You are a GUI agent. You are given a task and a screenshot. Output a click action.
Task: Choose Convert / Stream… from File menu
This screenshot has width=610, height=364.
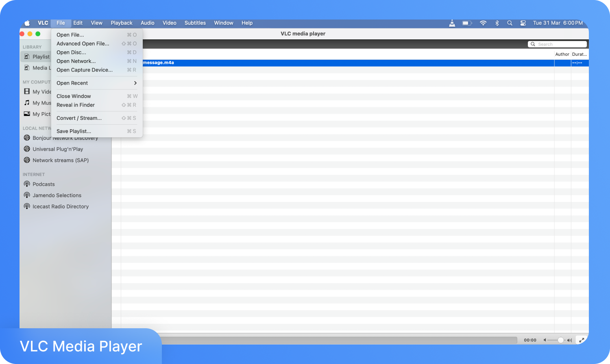click(79, 118)
